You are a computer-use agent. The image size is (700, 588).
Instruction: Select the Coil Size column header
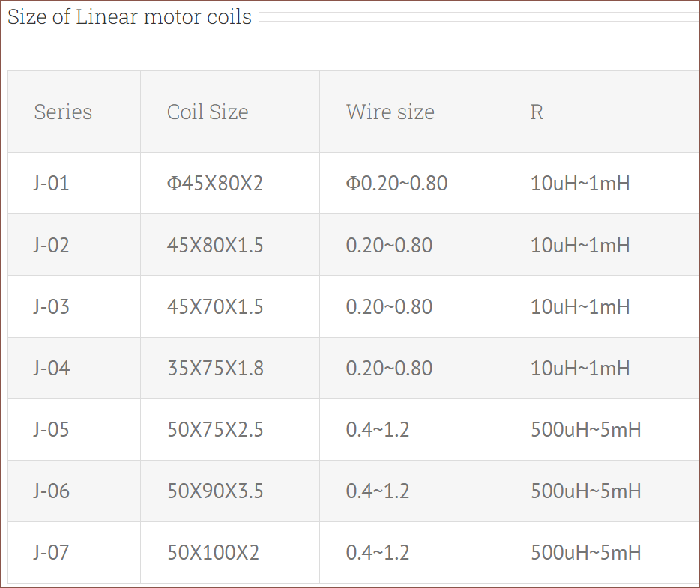(x=208, y=112)
